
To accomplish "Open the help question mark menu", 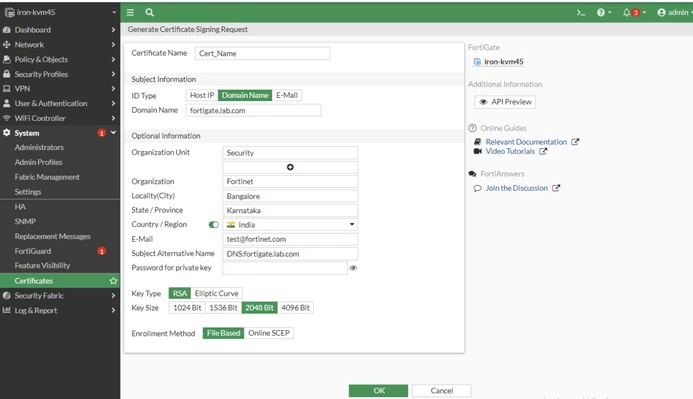I will [x=600, y=12].
